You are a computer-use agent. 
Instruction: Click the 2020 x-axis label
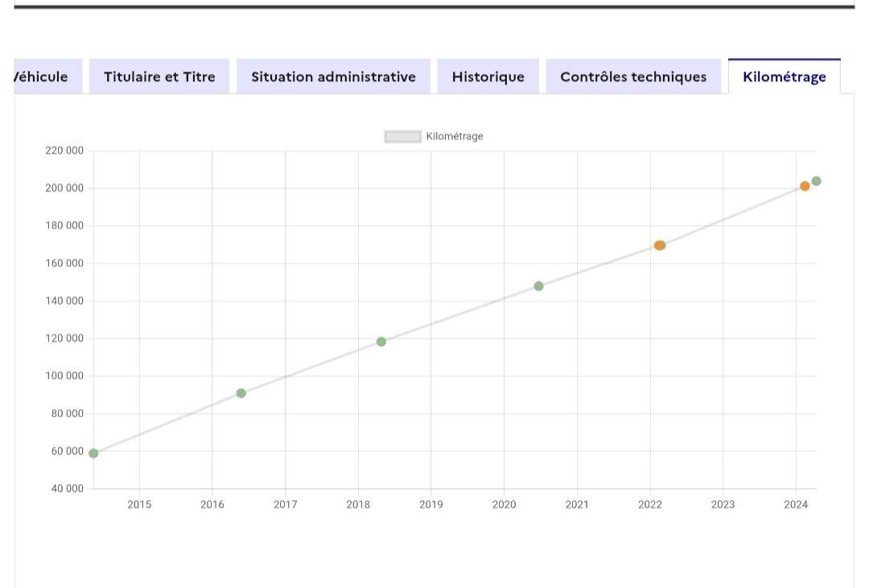tap(504, 504)
